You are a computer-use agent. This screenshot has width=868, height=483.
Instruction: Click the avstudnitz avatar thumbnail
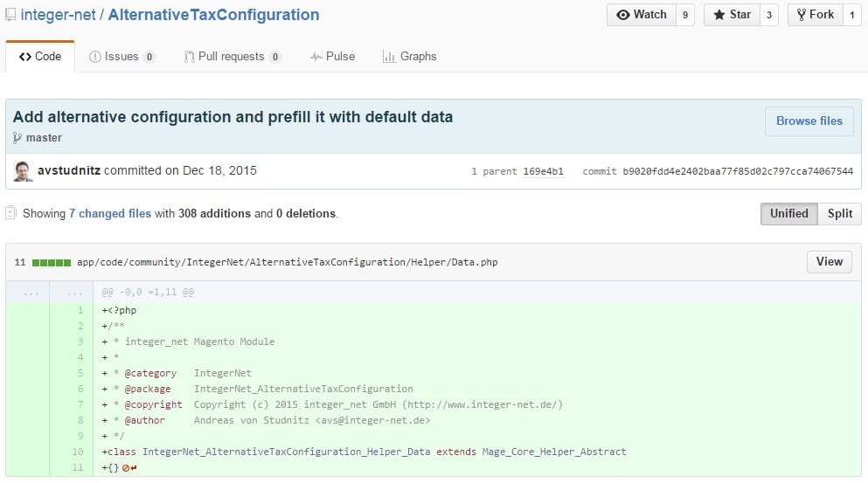pyautogui.click(x=23, y=171)
